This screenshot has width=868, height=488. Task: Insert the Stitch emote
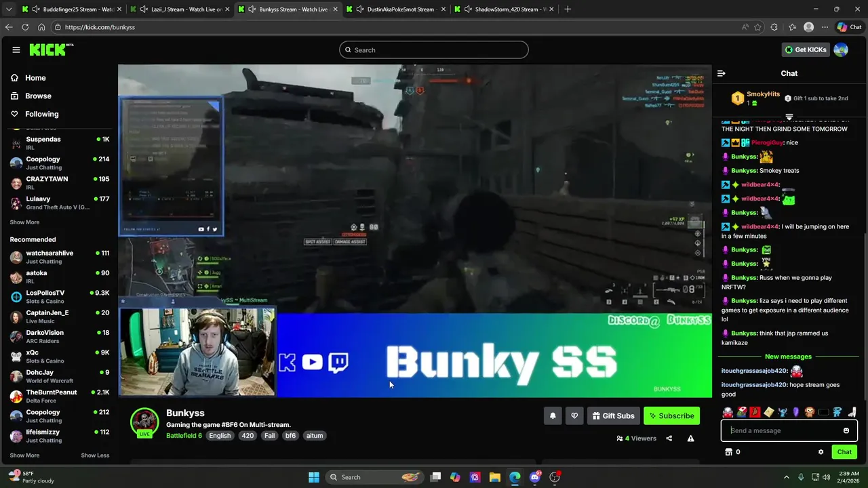[783, 412]
